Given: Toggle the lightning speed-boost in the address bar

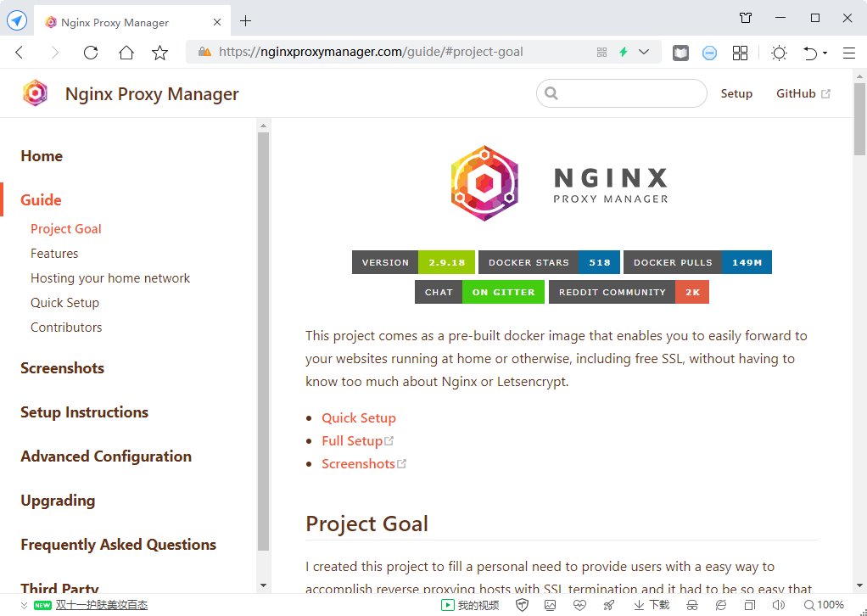Looking at the screenshot, I should tap(625, 52).
